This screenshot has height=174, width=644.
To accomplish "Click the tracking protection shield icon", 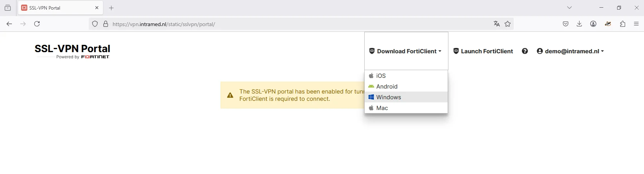I will (95, 24).
